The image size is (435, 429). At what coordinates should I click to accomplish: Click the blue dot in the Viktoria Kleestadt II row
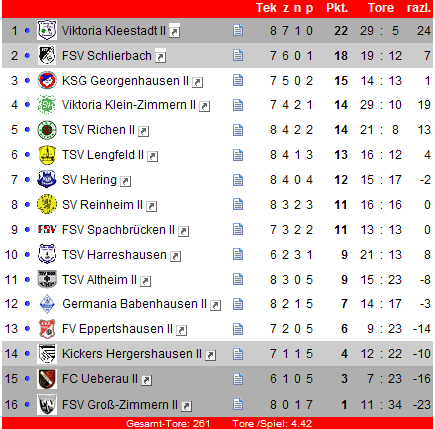click(27, 31)
